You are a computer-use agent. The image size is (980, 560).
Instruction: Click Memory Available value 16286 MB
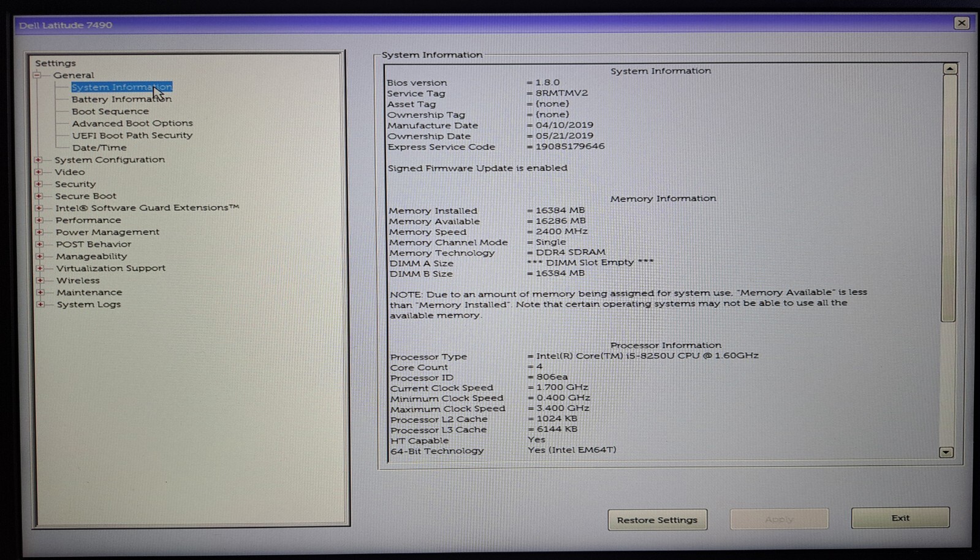pyautogui.click(x=561, y=221)
